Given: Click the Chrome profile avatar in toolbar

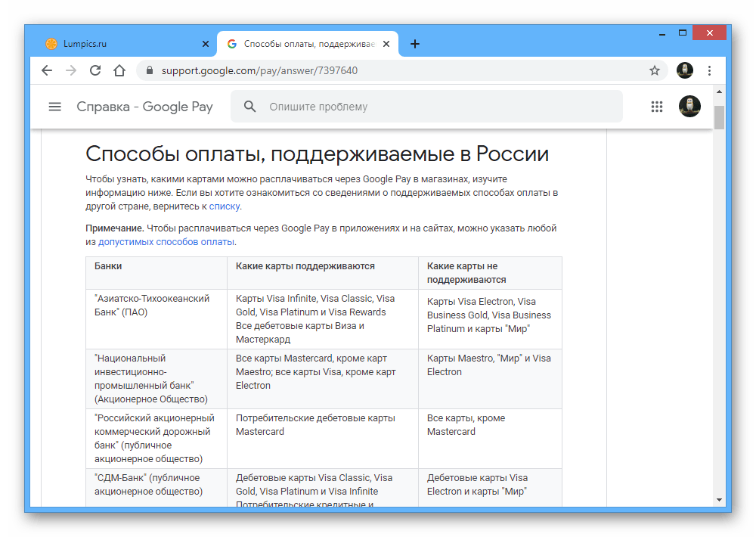Looking at the screenshot, I should click(x=685, y=70).
